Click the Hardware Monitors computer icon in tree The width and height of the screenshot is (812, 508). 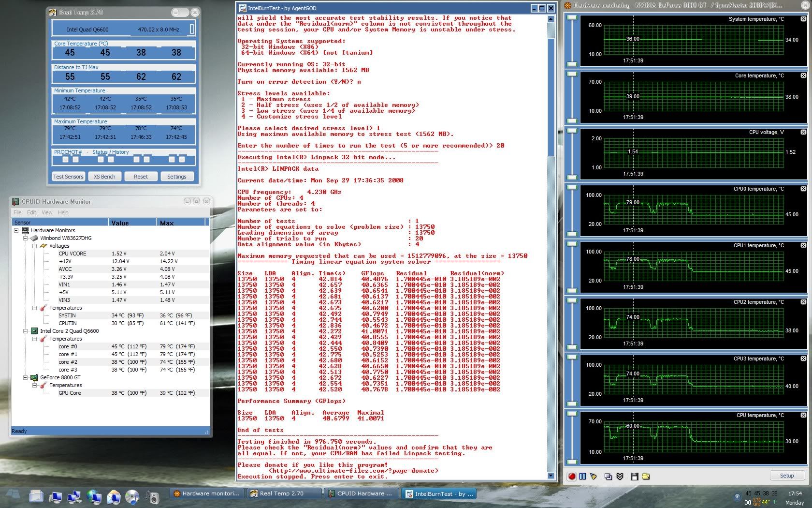26,230
